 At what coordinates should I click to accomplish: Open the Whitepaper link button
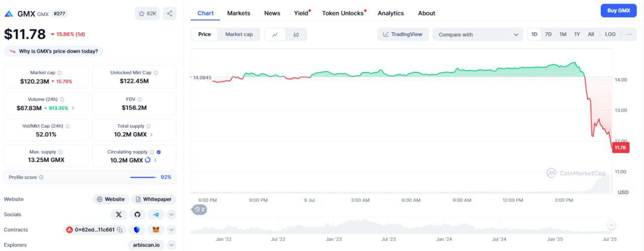click(x=154, y=199)
